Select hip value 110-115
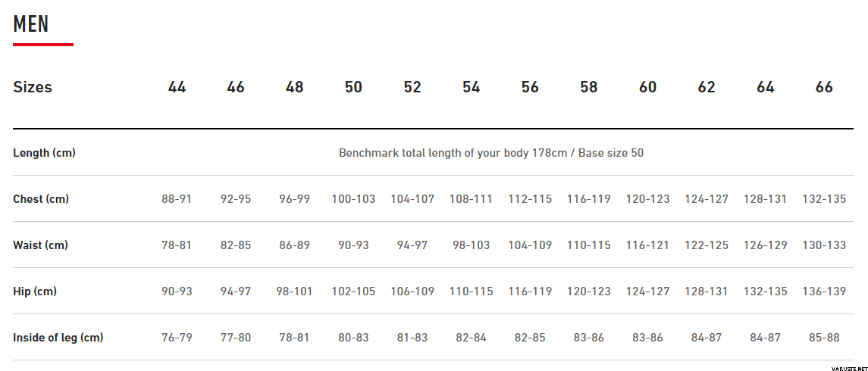 471,291
